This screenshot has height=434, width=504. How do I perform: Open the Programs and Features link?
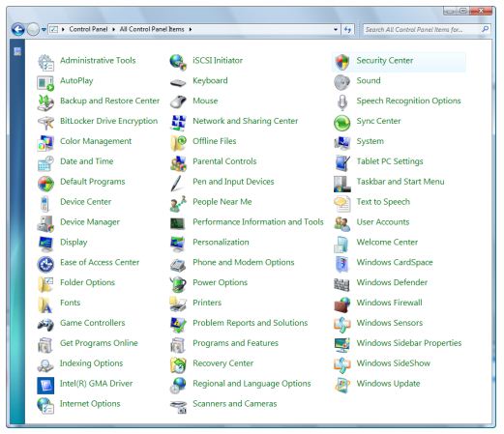pyautogui.click(x=235, y=343)
